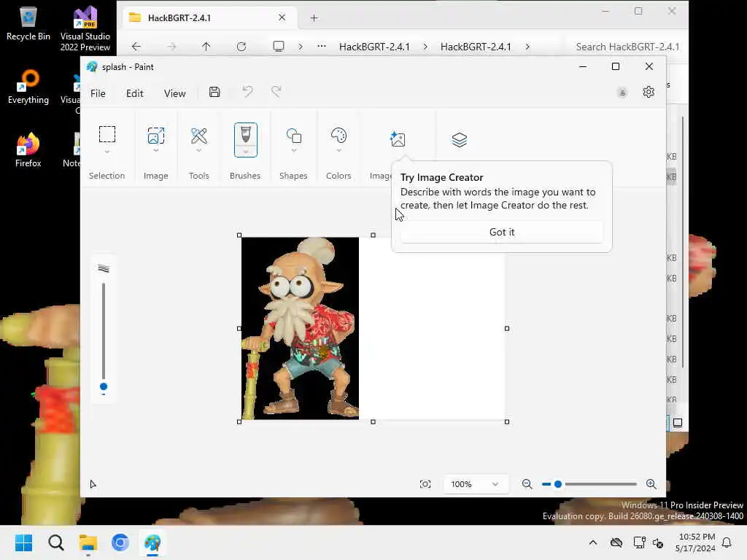Select the rectangular Selection tool in Paint

(x=107, y=134)
